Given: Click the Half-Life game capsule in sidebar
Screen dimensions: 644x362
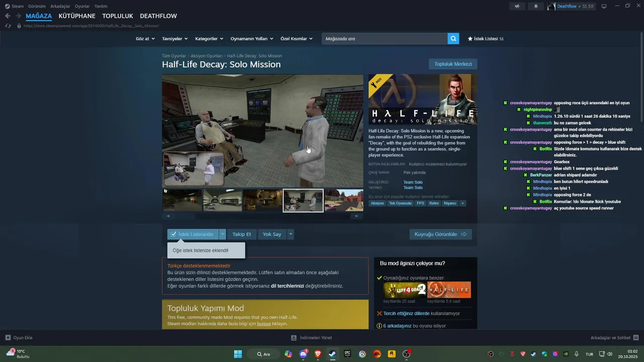Looking at the screenshot, I should pyautogui.click(x=449, y=290).
